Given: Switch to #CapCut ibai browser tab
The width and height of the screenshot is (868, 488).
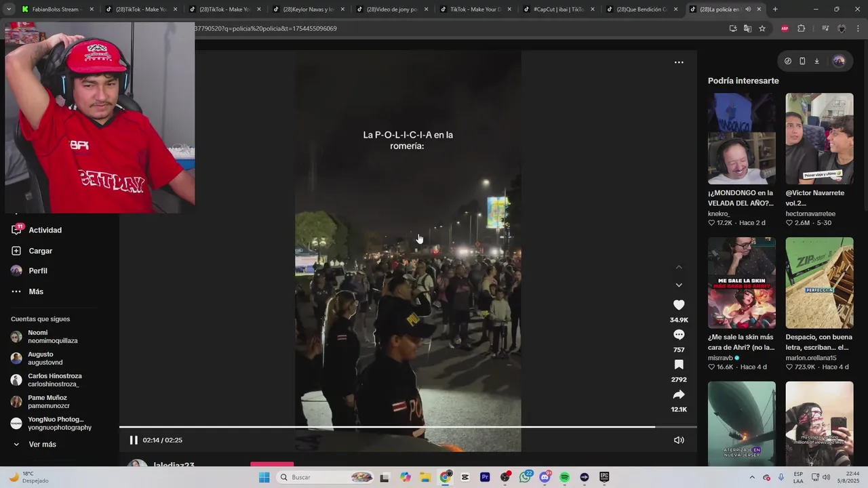Looking at the screenshot, I should (x=559, y=9).
